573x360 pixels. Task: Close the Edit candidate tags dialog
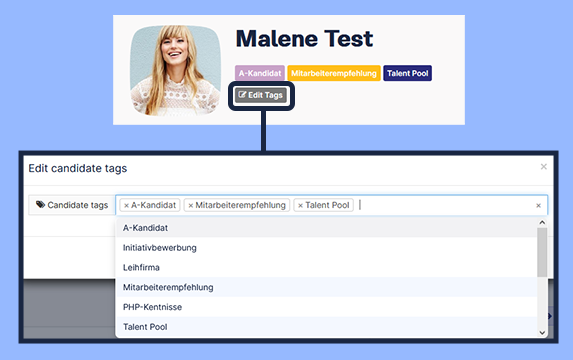click(x=543, y=167)
